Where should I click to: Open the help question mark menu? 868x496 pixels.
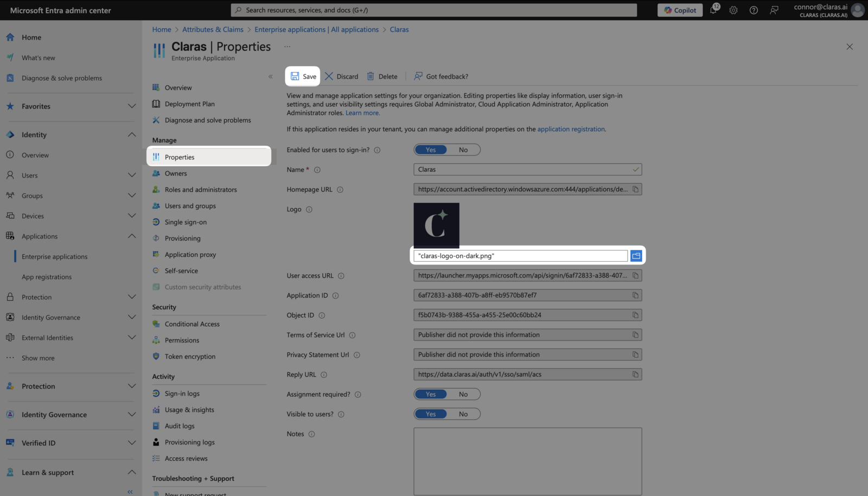[x=754, y=10]
